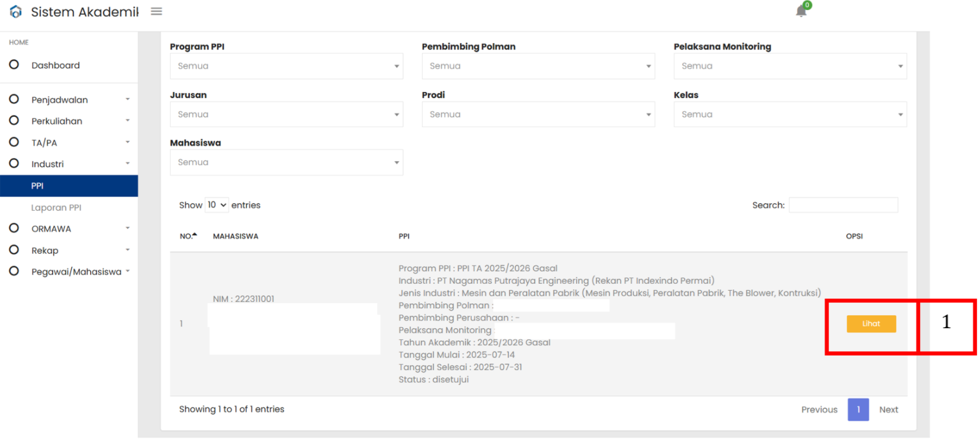Change the show entries count selector
The width and height of the screenshot is (980, 447).
click(x=217, y=205)
